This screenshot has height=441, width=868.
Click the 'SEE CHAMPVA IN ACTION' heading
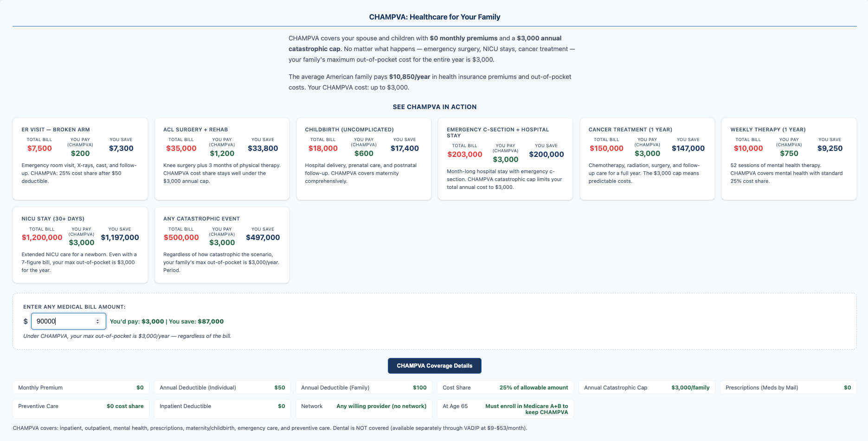point(435,107)
